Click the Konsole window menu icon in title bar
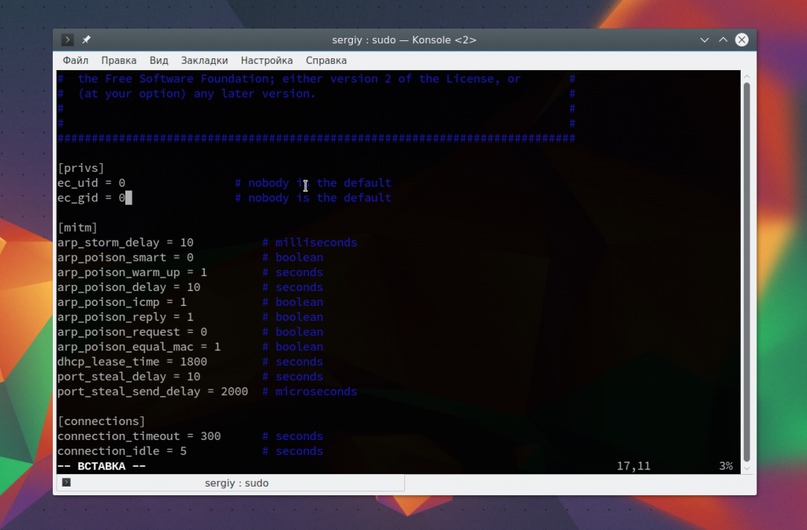 click(67, 40)
